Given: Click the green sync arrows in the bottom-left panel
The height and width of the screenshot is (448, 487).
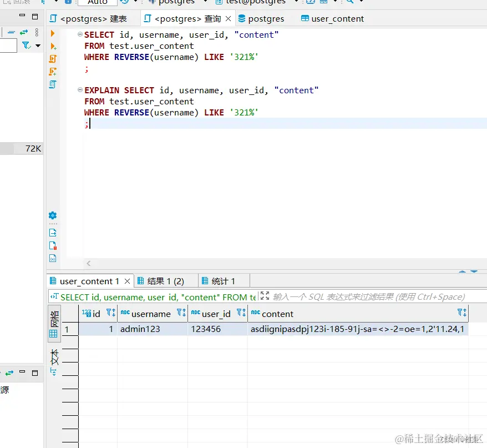Looking at the screenshot, I should tap(9, 373).
